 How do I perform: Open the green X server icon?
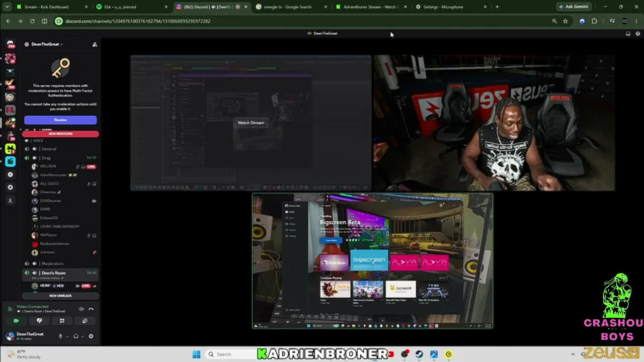11,148
